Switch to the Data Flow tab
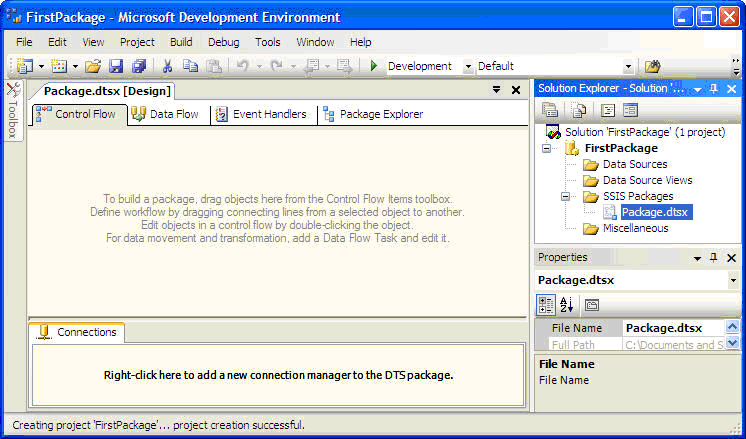The width and height of the screenshot is (746, 439). click(x=168, y=114)
